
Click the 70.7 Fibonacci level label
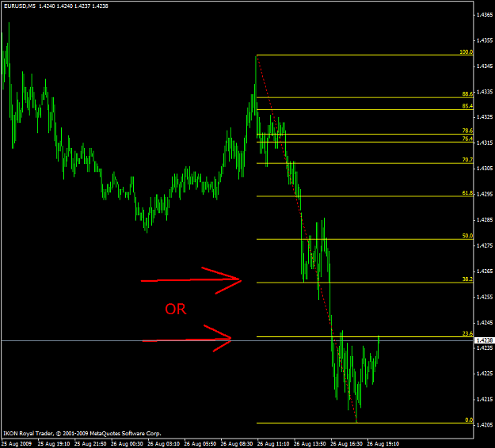coord(467,160)
